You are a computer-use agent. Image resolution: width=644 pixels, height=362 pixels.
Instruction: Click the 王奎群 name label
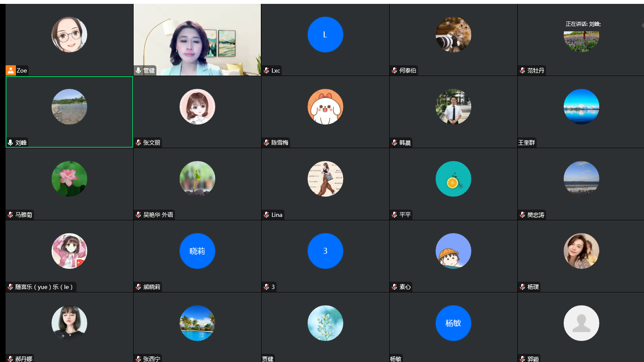click(527, 143)
